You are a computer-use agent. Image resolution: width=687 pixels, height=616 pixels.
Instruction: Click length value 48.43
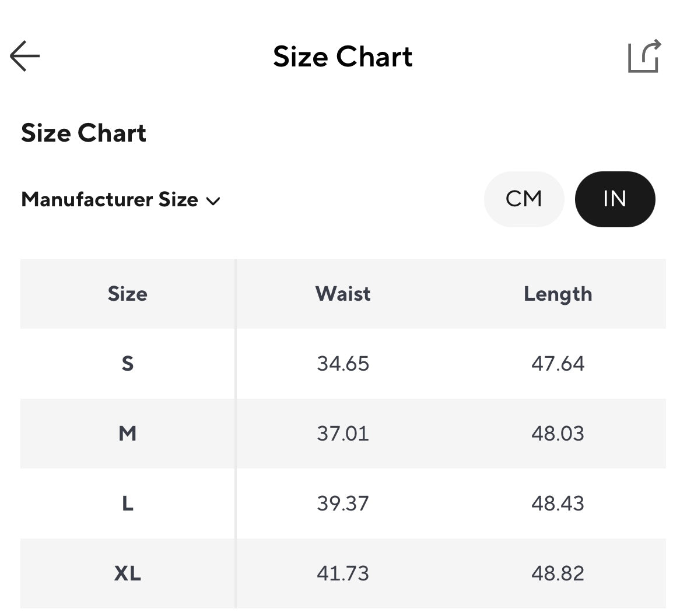pyautogui.click(x=558, y=504)
